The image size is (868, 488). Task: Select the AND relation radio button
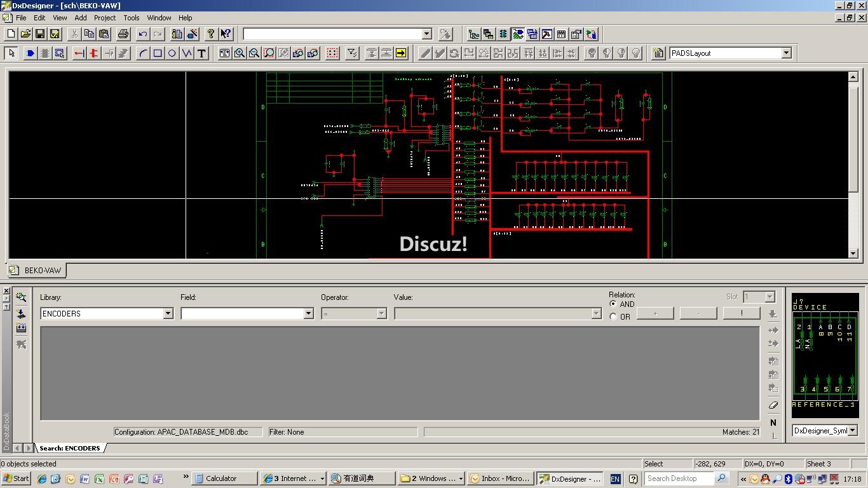613,304
